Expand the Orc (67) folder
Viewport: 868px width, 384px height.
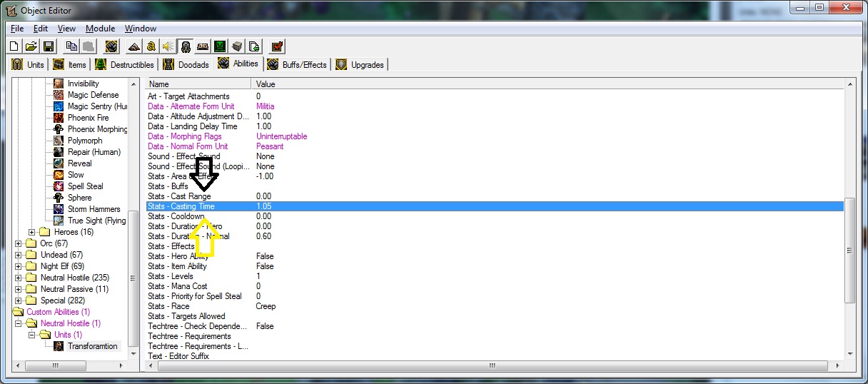tap(19, 243)
